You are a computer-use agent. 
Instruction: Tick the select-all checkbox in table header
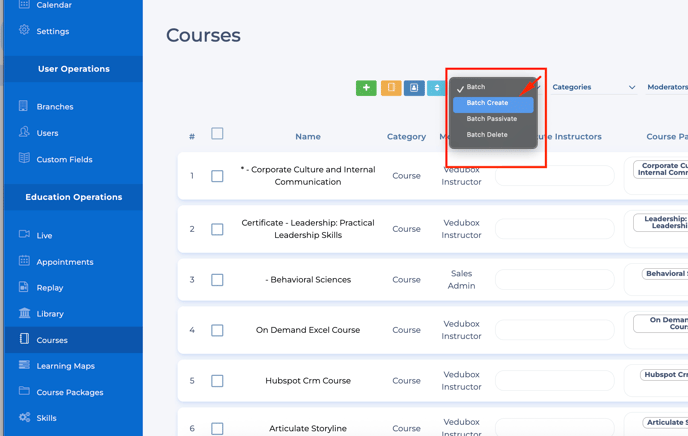click(217, 134)
